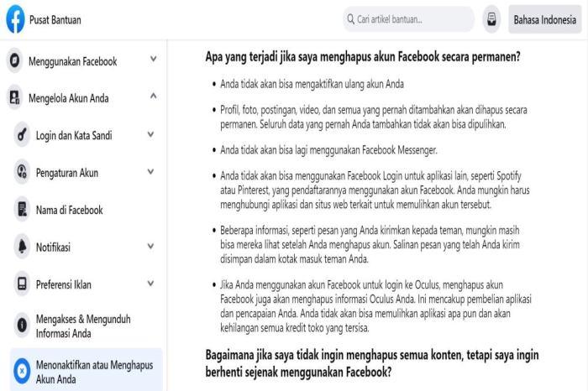
Task: Click the Preferensi Iklan tablet icon
Action: 22,284
